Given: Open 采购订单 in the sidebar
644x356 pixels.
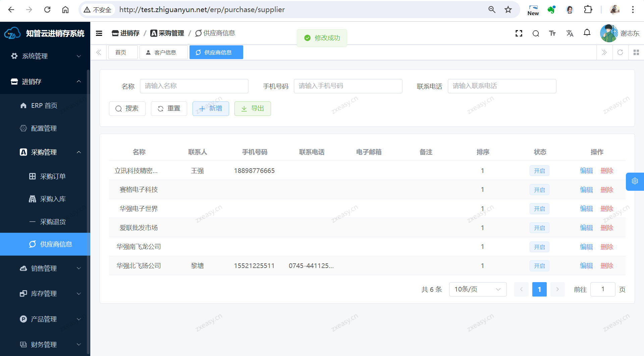Looking at the screenshot, I should tap(53, 176).
